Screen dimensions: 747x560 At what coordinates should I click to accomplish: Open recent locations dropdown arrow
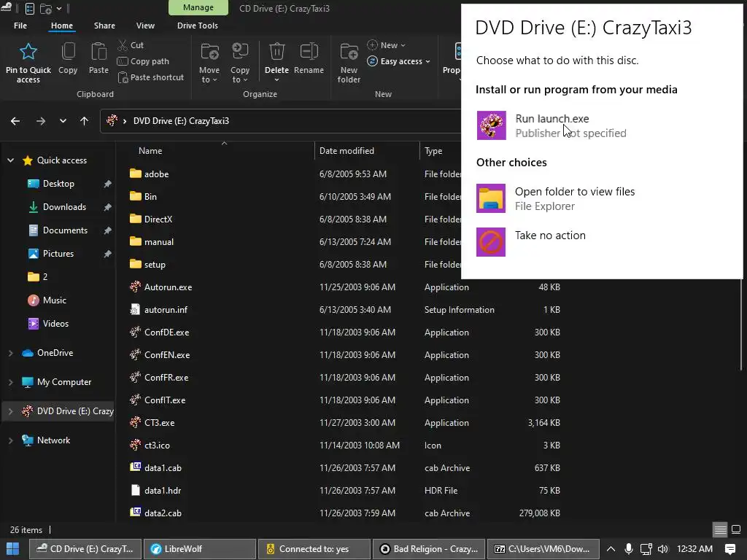click(63, 121)
